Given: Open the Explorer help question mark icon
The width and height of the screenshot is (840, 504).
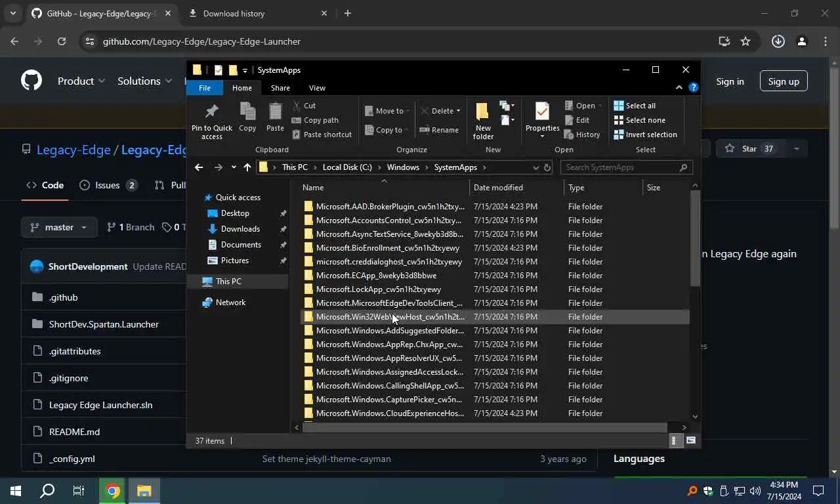Looking at the screenshot, I should pos(694,87).
